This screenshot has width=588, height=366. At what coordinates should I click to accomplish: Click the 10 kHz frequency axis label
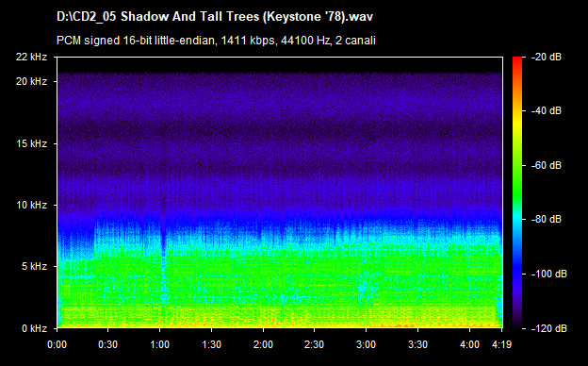coord(31,205)
